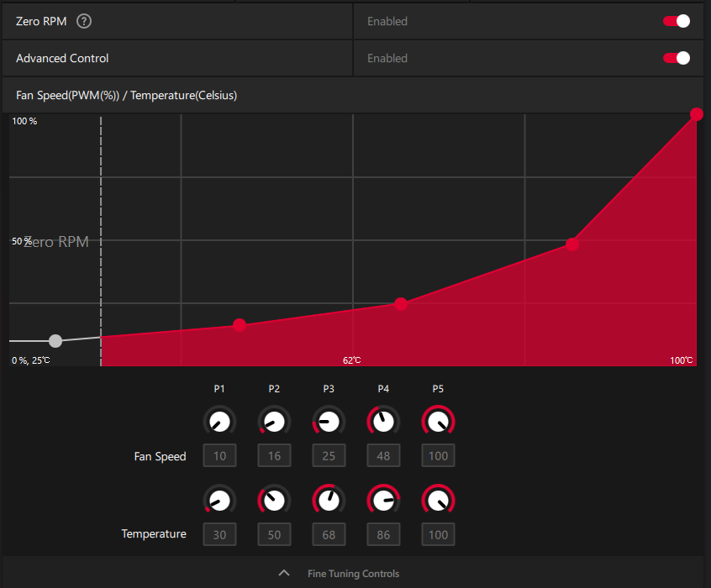Click the Fine Tuning Controls label
Screen dimensions: 711x588
(353, 574)
